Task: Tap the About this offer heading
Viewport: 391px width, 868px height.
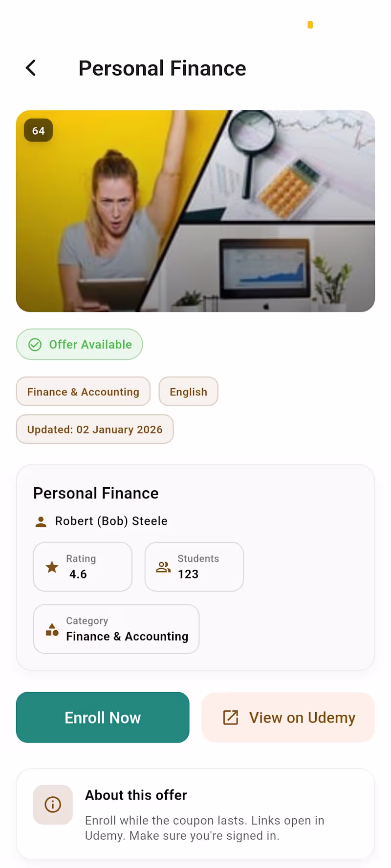Action: [136, 795]
